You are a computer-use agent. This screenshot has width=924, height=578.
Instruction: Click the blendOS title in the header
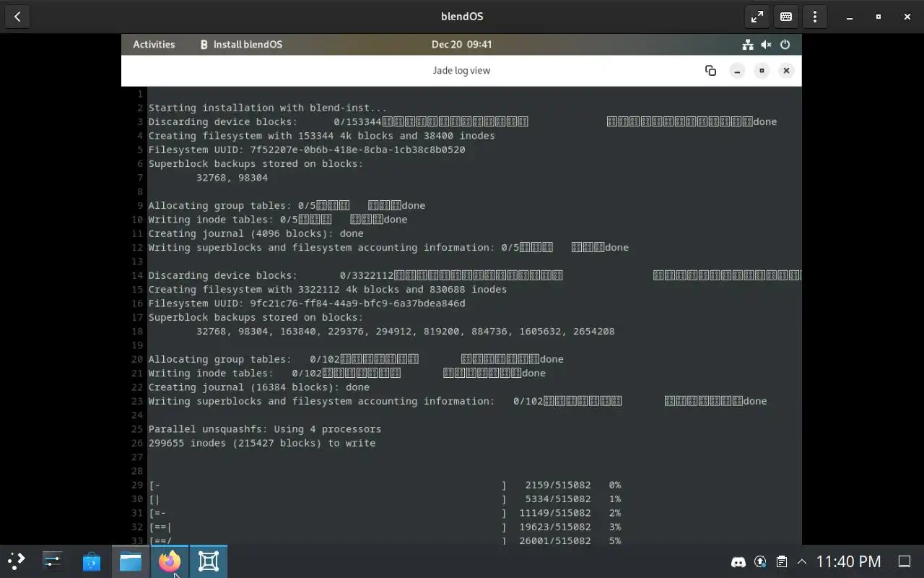click(x=462, y=17)
